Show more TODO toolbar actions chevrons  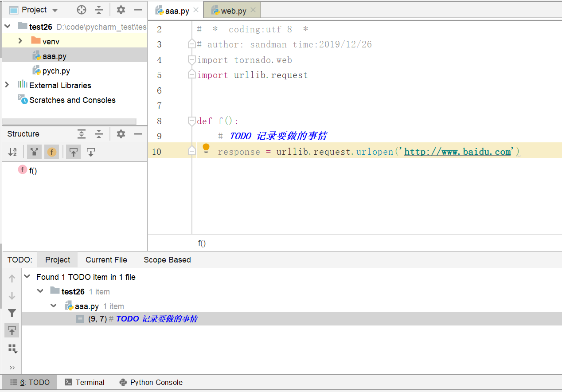click(x=12, y=368)
